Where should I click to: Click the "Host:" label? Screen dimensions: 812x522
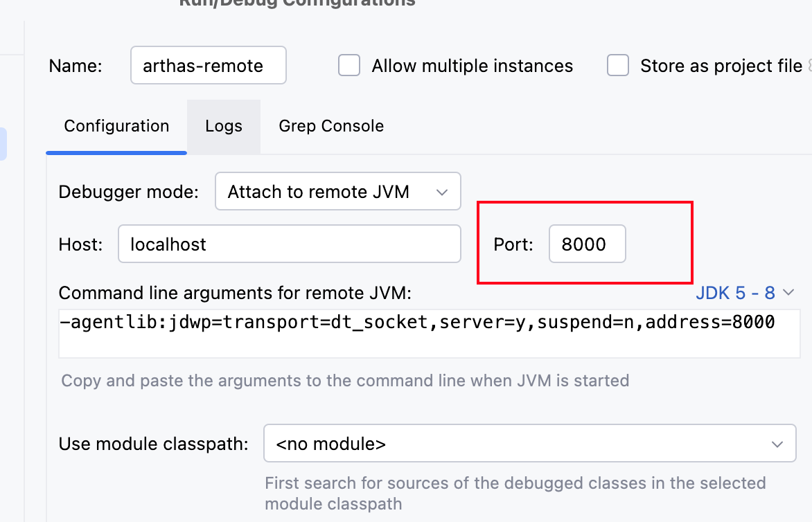click(x=80, y=244)
